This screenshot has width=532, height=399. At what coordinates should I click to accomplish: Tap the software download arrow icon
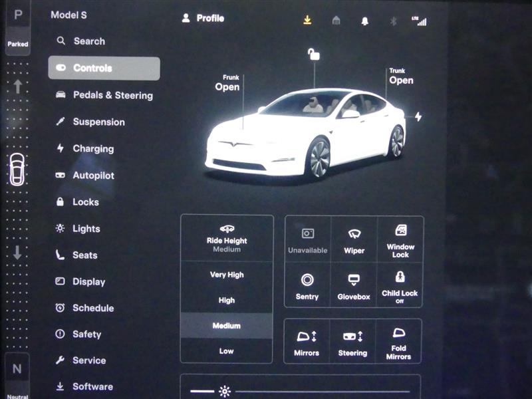tap(307, 21)
